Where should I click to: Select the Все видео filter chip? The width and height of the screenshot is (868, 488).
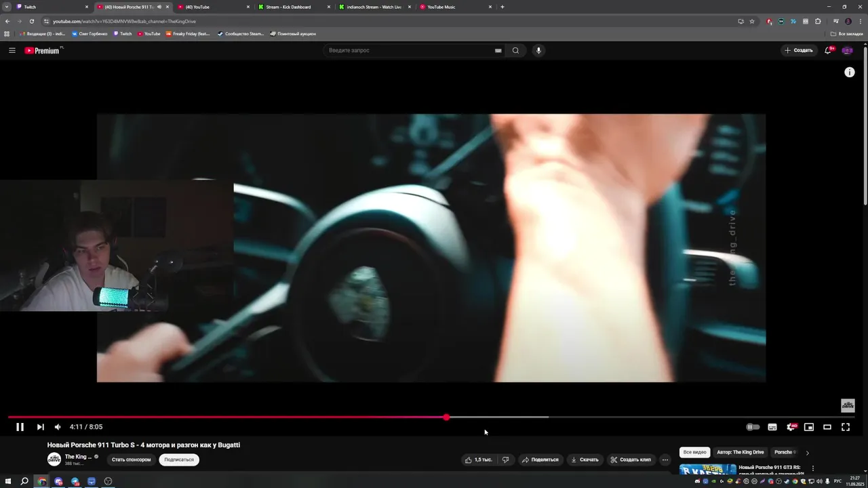tap(695, 452)
